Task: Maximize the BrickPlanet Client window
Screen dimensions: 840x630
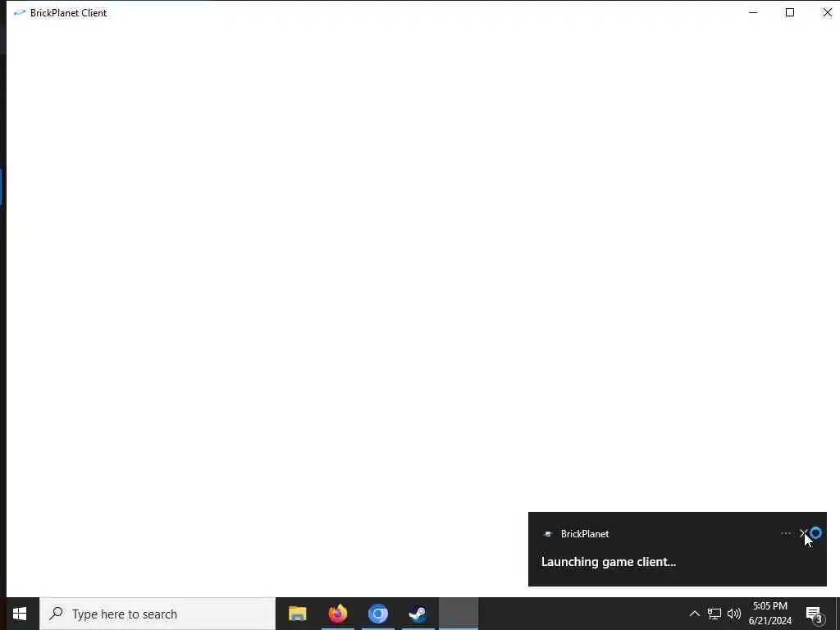Action: 790,12
